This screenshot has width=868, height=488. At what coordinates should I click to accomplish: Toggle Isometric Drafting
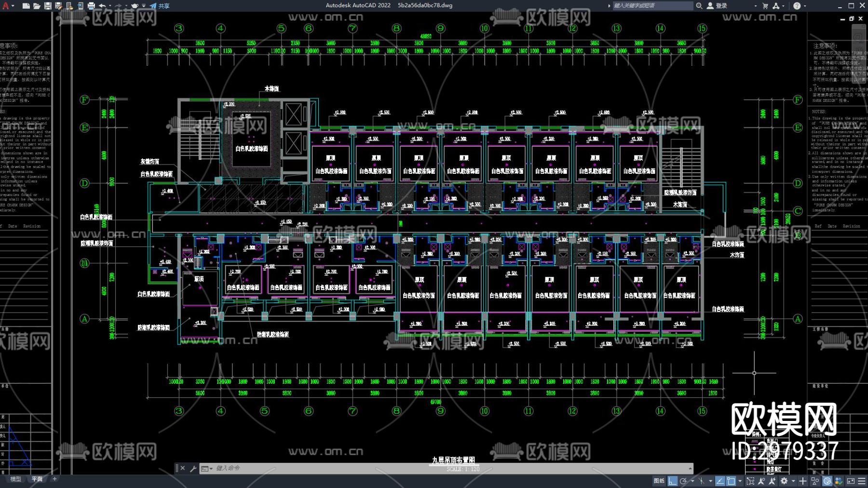tap(701, 481)
